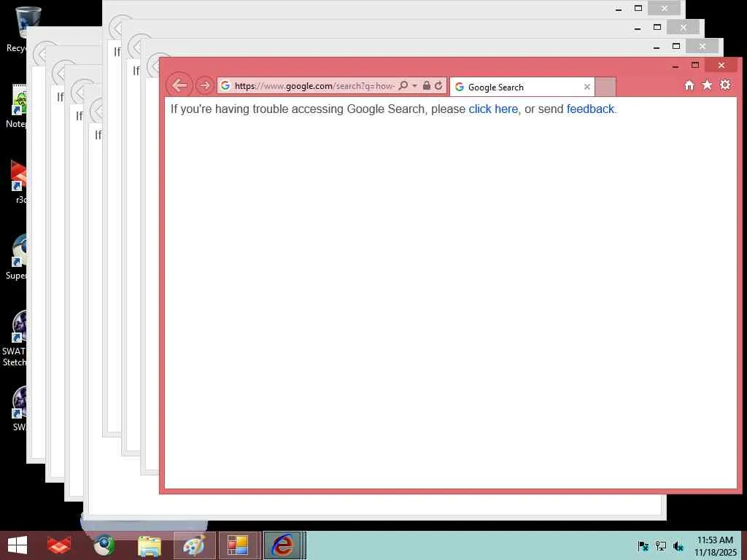747x560 pixels.
Task: Maximize the topmost background browser window
Action: 638,8
